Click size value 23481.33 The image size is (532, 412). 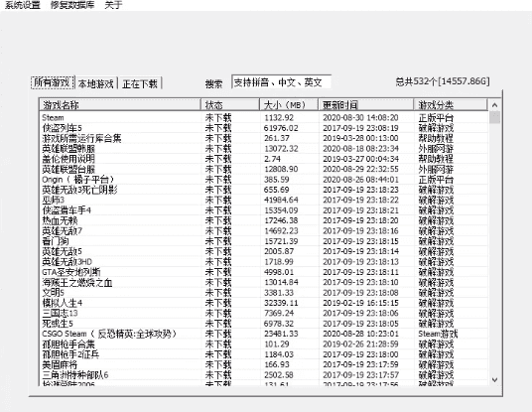[281, 334]
